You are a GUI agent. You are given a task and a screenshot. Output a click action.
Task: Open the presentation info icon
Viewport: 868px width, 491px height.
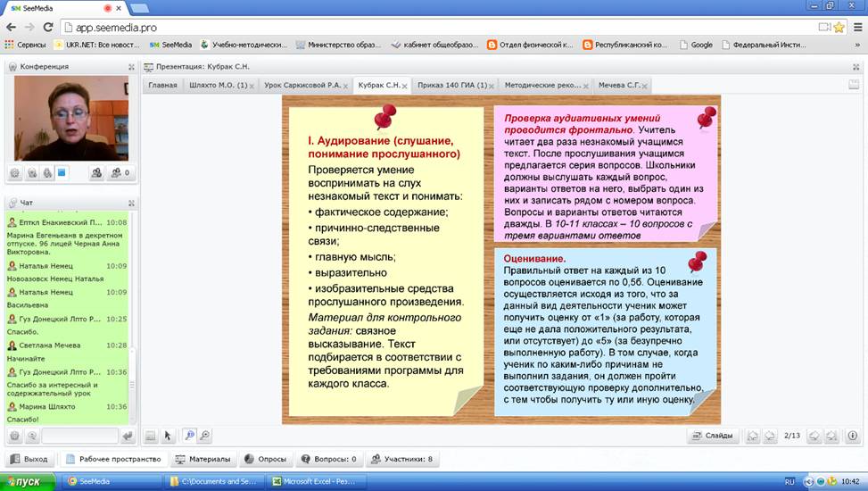pos(853,437)
